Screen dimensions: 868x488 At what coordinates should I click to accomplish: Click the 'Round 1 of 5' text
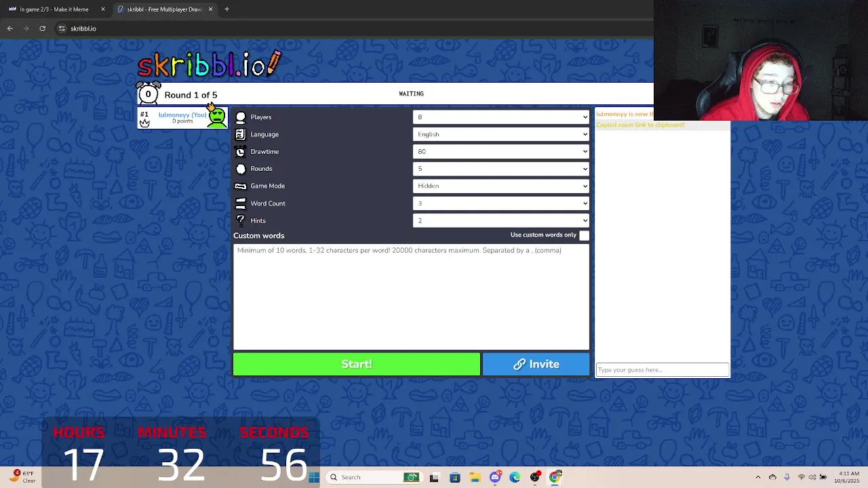[191, 95]
